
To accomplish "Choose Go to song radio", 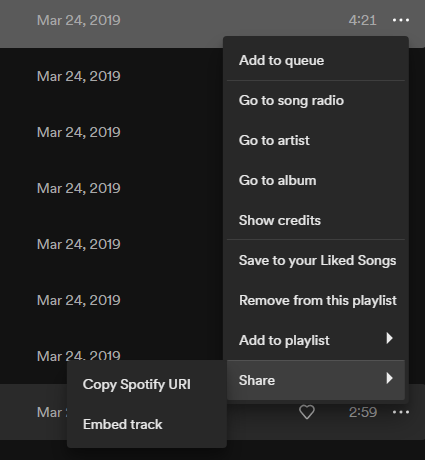I will (x=316, y=100).
